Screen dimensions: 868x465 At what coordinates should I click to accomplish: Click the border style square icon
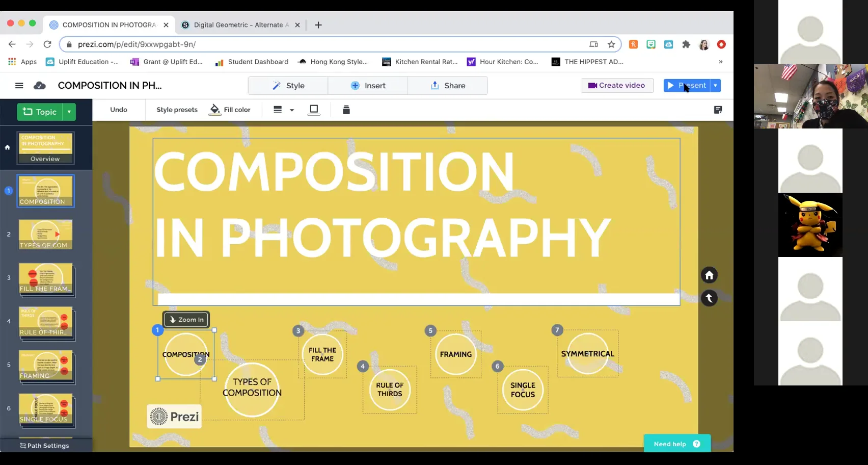(314, 110)
